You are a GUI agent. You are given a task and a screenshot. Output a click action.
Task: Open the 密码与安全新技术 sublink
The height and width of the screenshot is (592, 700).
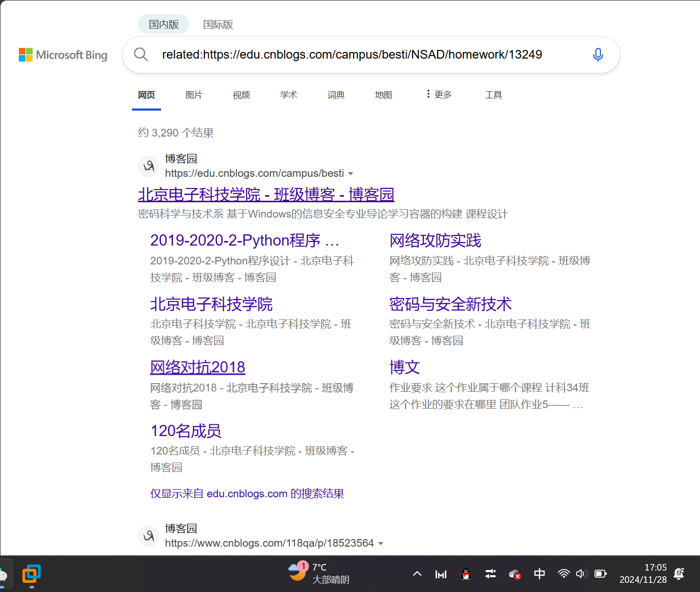(x=450, y=304)
